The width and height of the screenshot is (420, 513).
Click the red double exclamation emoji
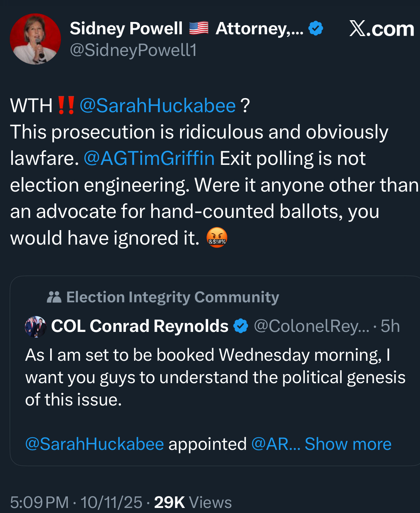coord(66,106)
